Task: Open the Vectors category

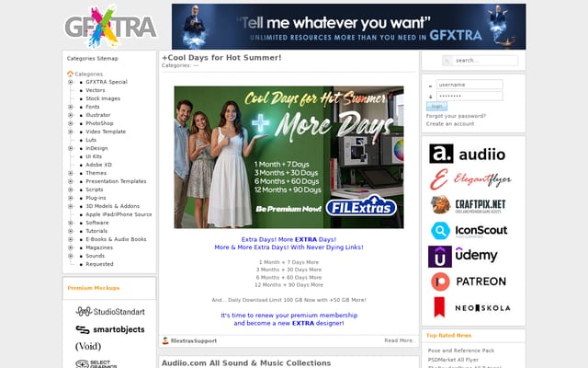Action: pos(96,90)
